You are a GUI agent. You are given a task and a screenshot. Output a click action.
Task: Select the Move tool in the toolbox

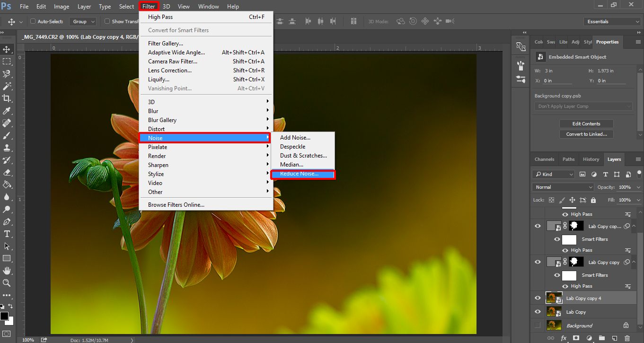[7, 49]
